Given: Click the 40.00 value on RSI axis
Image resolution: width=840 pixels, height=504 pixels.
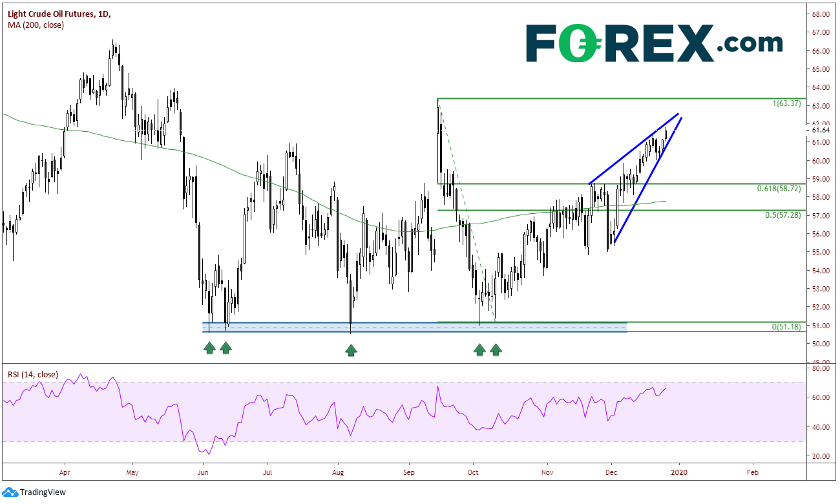Looking at the screenshot, I should coord(821,427).
